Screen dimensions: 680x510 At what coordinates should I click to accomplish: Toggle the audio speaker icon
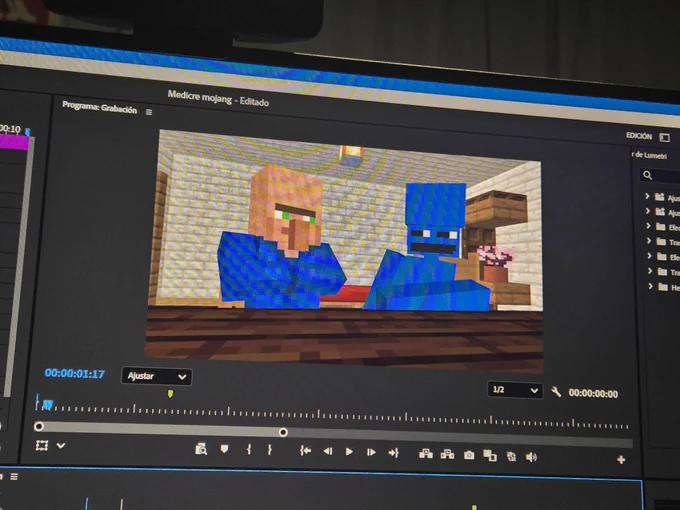coord(531,457)
